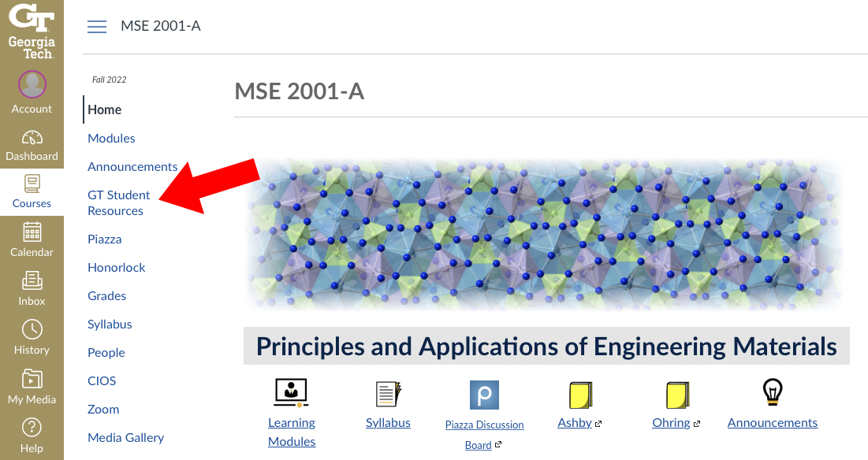868x460 pixels.
Task: Click the Learning Modules computer icon
Action: [x=291, y=393]
